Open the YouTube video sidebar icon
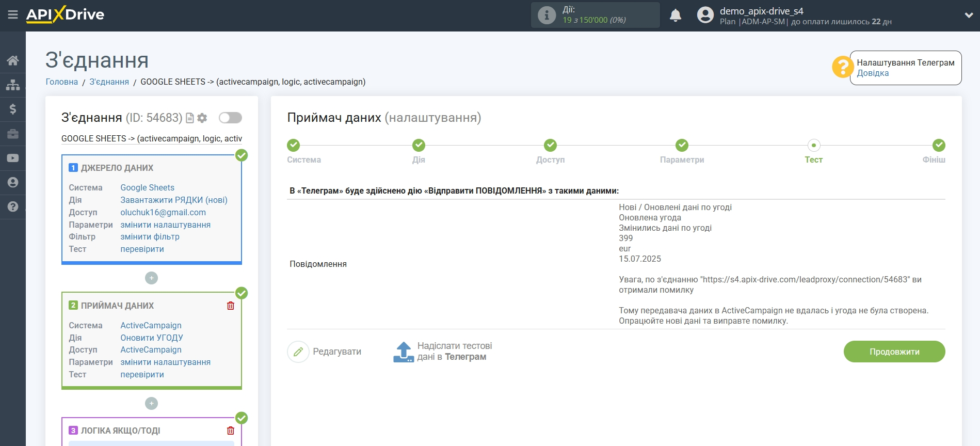 [x=13, y=158]
